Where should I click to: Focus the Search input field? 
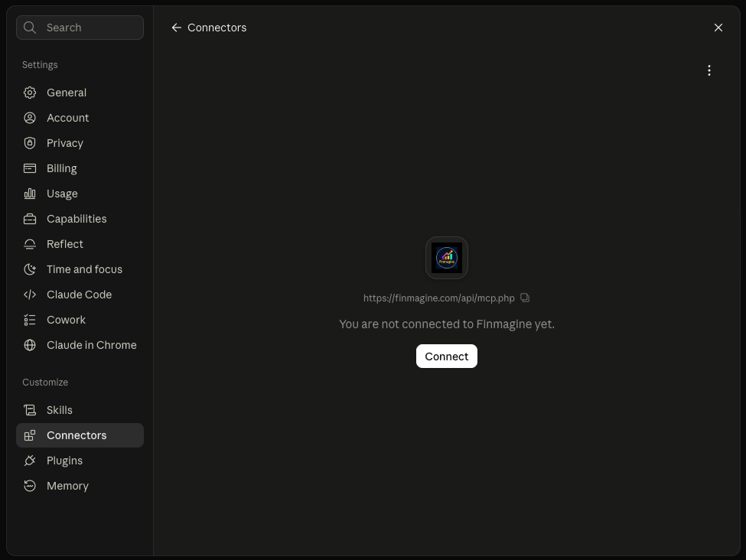[x=80, y=28]
